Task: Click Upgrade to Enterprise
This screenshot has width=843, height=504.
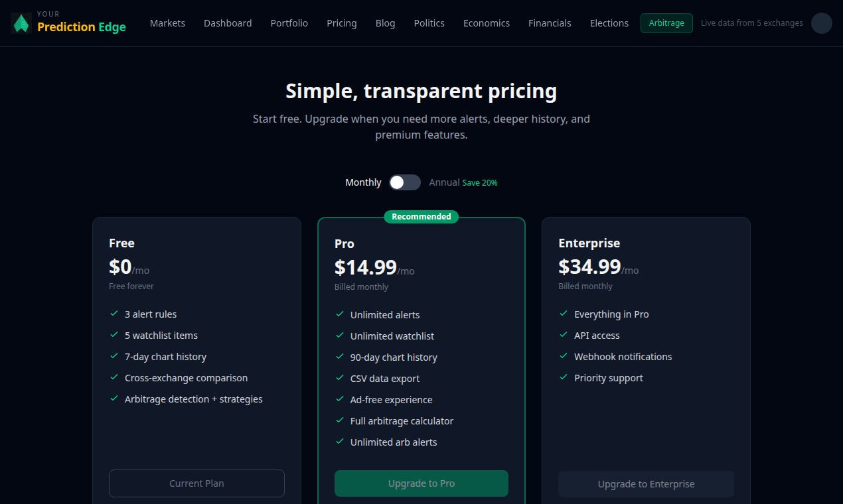Action: tap(645, 483)
